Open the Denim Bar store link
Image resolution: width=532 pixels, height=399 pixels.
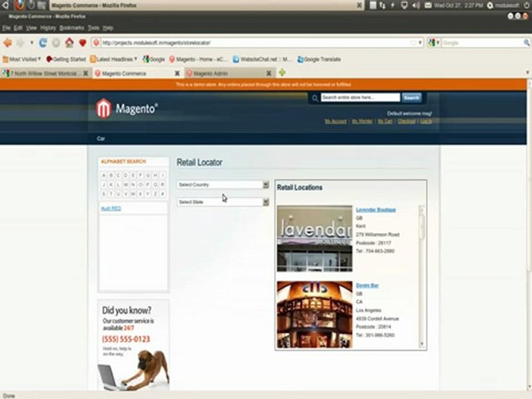pos(367,285)
